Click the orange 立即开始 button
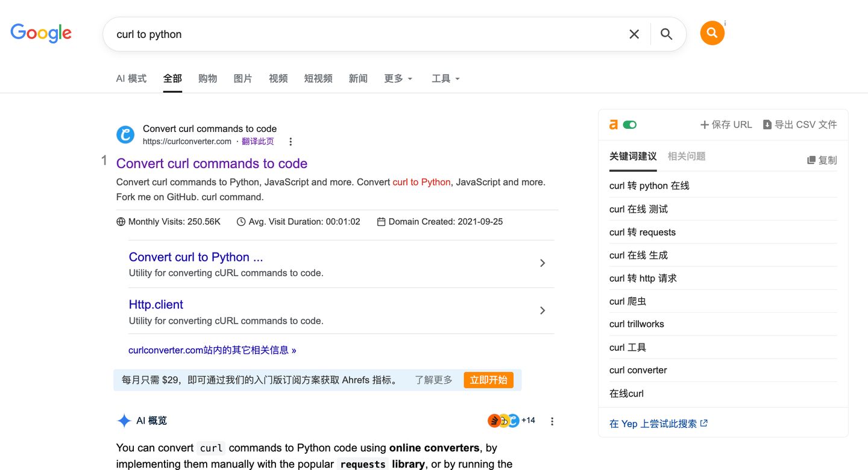This screenshot has height=470, width=868. click(488, 380)
